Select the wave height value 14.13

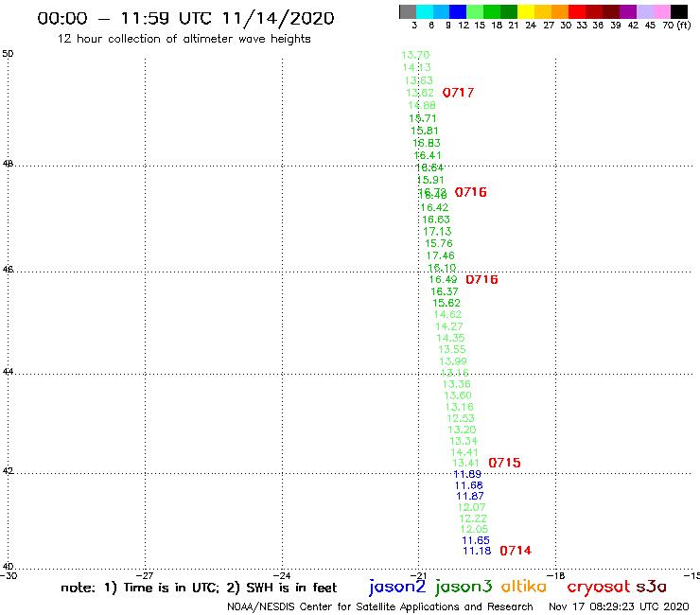[x=416, y=67]
